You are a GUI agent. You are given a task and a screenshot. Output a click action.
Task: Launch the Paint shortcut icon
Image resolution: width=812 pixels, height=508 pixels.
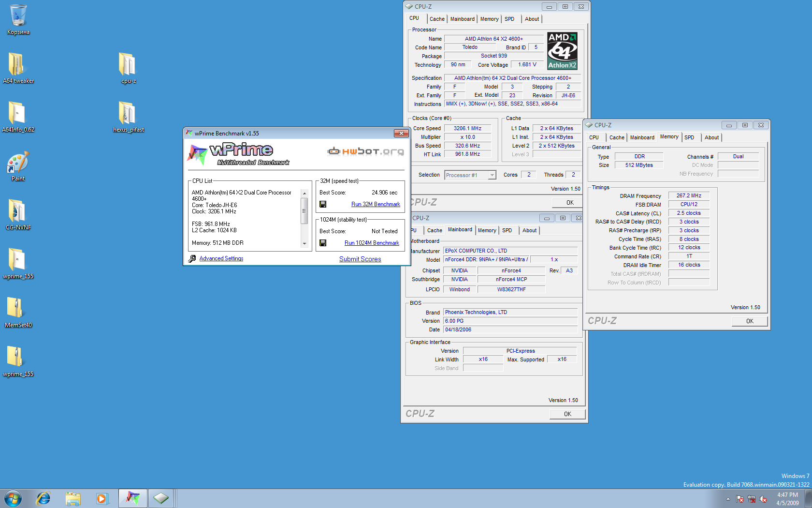pyautogui.click(x=18, y=166)
